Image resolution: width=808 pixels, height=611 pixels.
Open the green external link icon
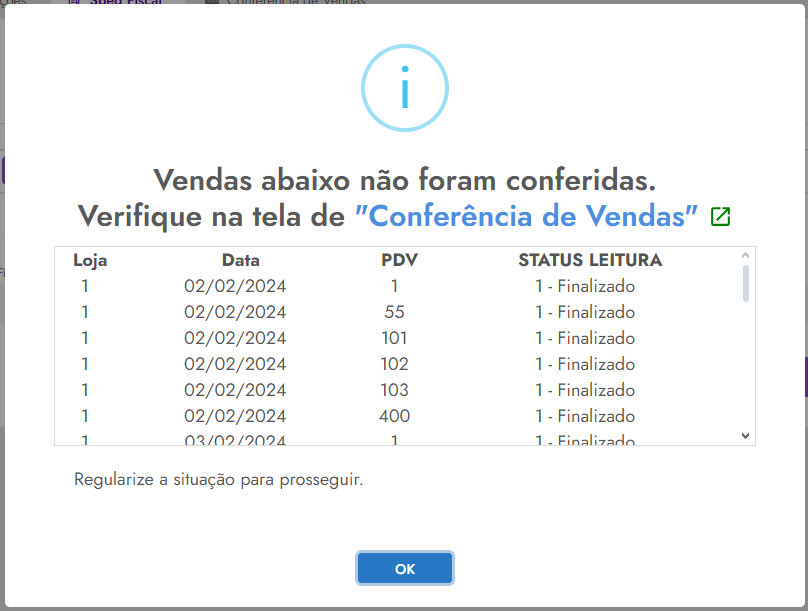[x=720, y=216]
